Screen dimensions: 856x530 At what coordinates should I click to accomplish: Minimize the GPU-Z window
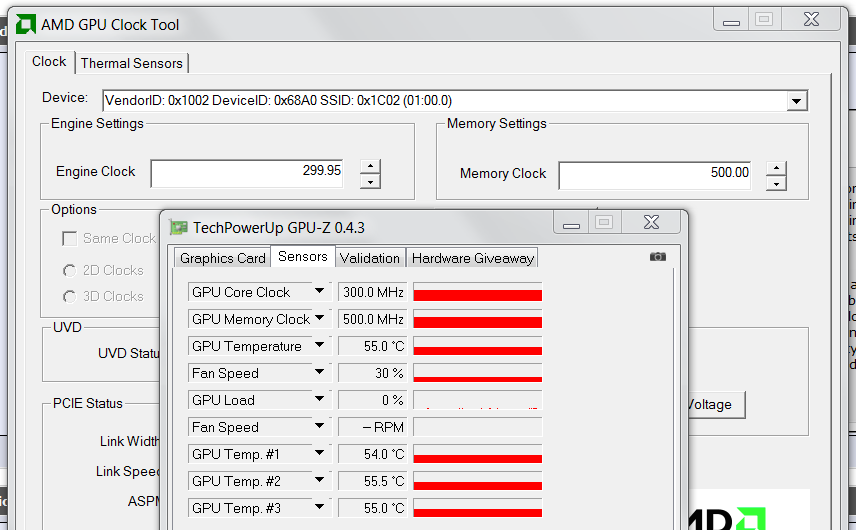pyautogui.click(x=571, y=223)
